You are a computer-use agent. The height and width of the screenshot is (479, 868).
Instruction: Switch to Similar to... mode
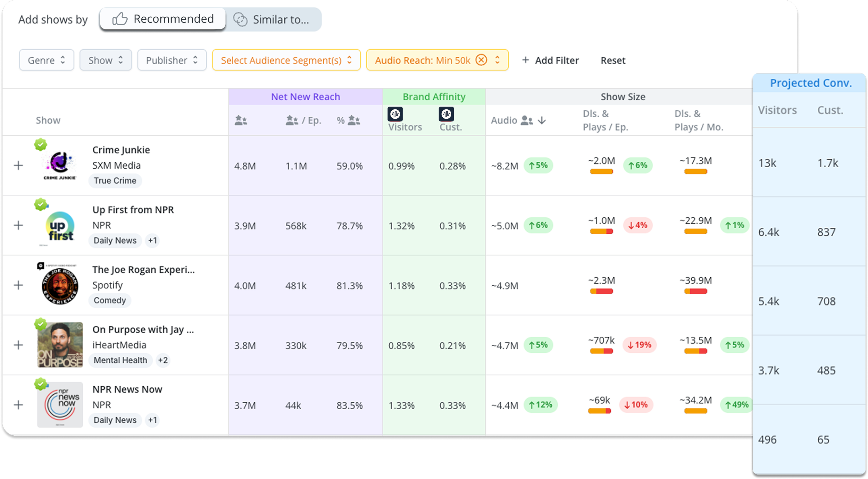click(273, 20)
